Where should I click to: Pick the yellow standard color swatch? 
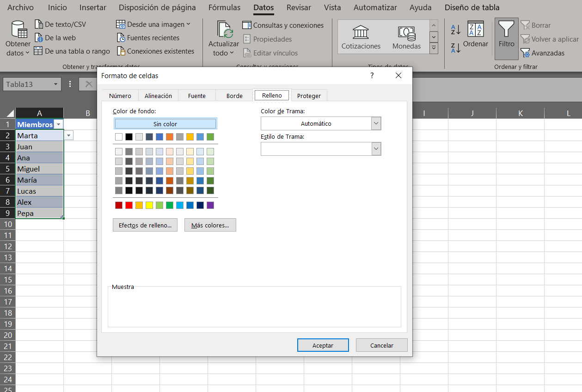149,205
